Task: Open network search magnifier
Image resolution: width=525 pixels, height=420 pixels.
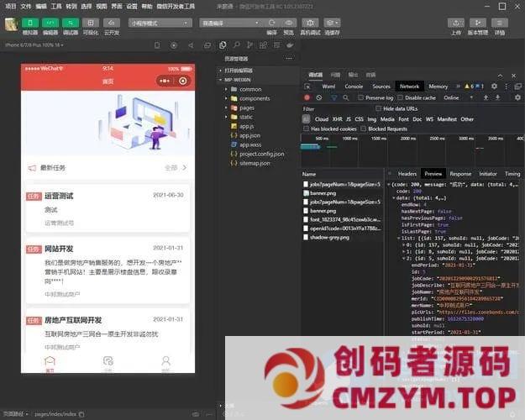Action: 346,97
